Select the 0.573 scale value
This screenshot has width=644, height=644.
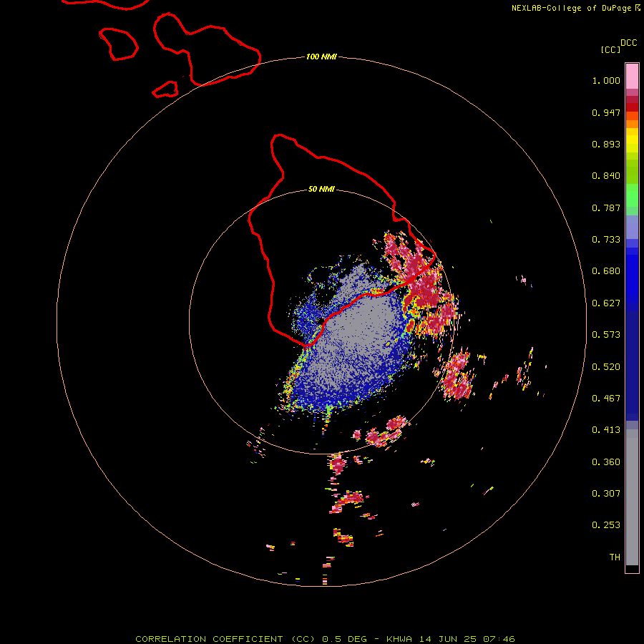(x=606, y=335)
